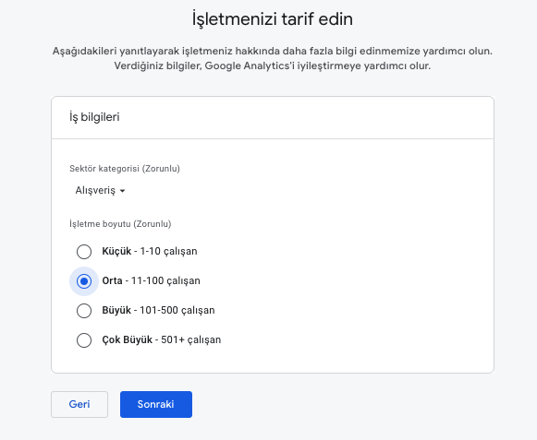The height and width of the screenshot is (440, 537).
Task: Go back with the Geri button
Action: (79, 404)
